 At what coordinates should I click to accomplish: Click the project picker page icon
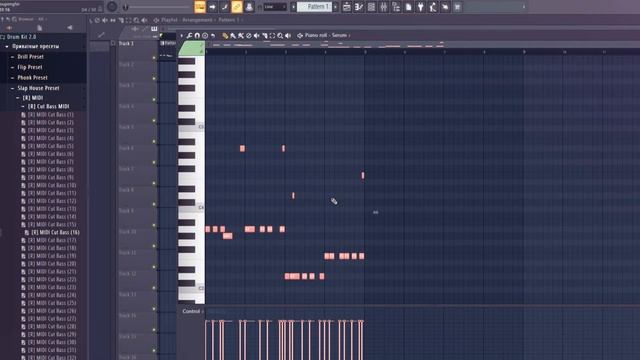pos(408,7)
